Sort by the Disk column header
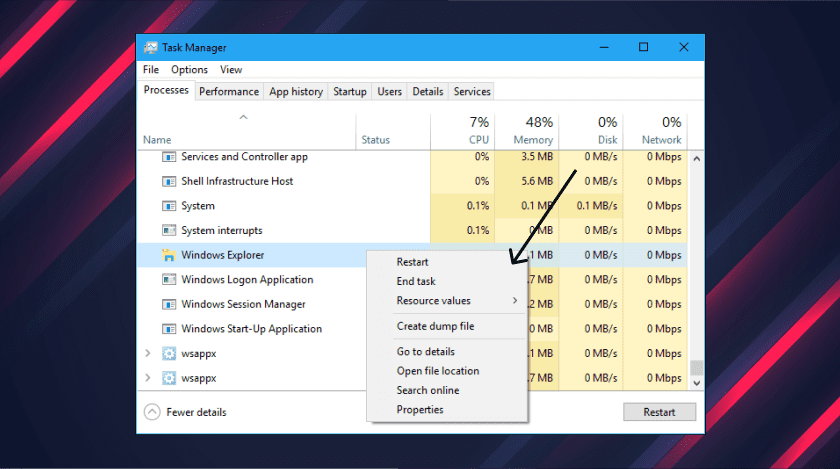 tap(608, 140)
